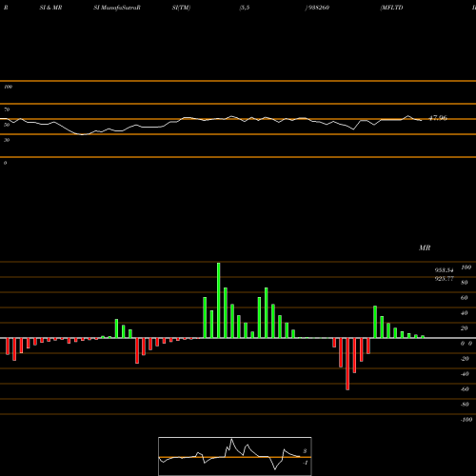
Task: Click the RSI axis label 70
Action: coord(7,109)
